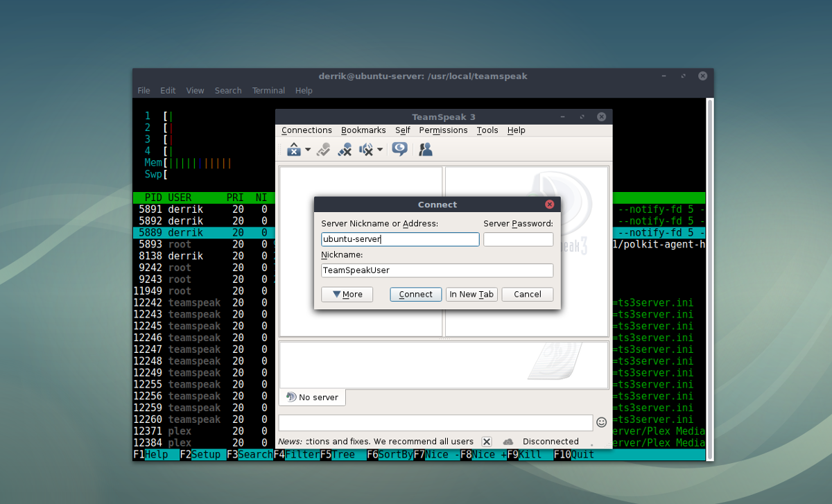Click the USER column header in htop
Screen dimensions: 832x504
click(180, 198)
